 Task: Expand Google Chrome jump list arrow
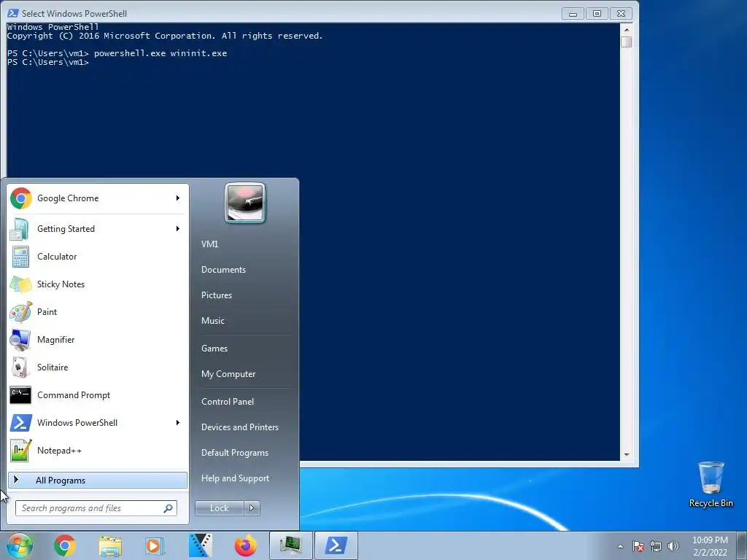178,198
